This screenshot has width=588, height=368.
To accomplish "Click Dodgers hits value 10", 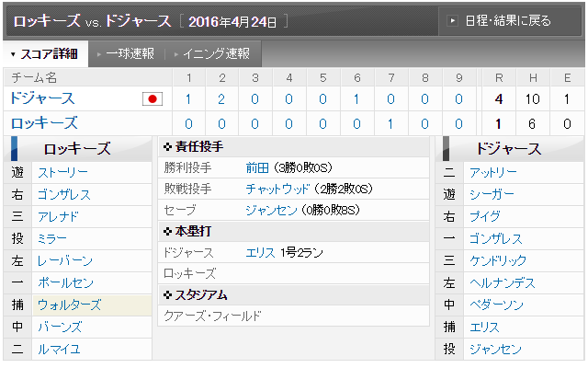I will 533,99.
